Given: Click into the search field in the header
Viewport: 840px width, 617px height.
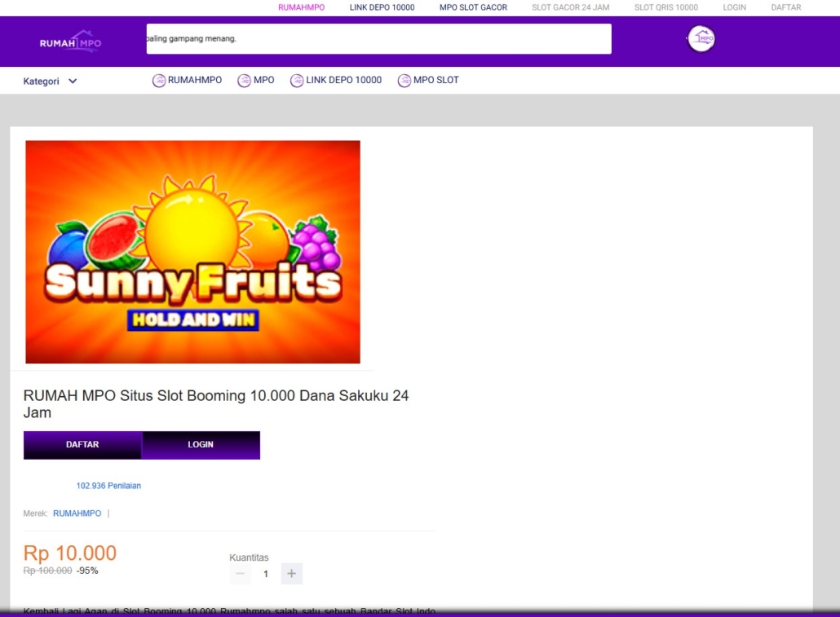Looking at the screenshot, I should (x=378, y=38).
